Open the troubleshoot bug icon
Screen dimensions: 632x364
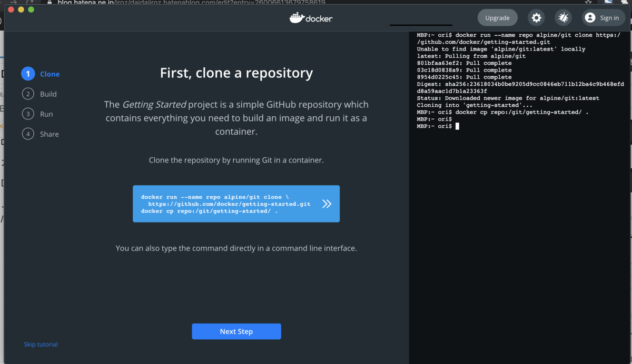563,18
